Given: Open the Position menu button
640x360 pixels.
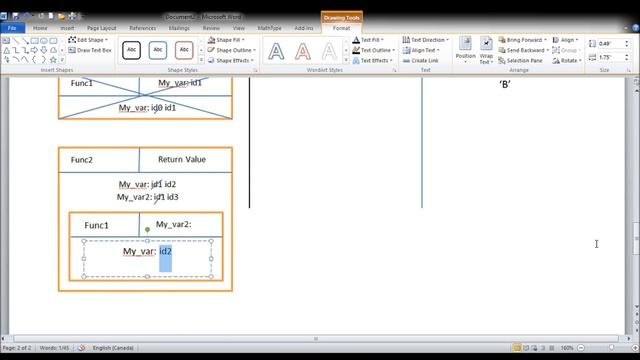Looking at the screenshot, I should coord(465,50).
